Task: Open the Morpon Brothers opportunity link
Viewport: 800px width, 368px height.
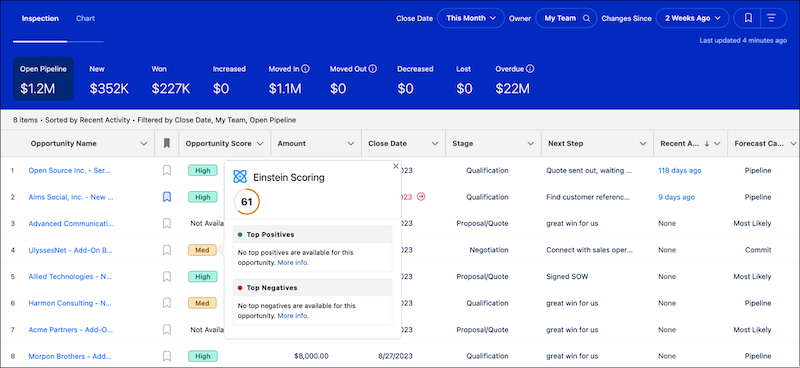Action: pos(70,356)
